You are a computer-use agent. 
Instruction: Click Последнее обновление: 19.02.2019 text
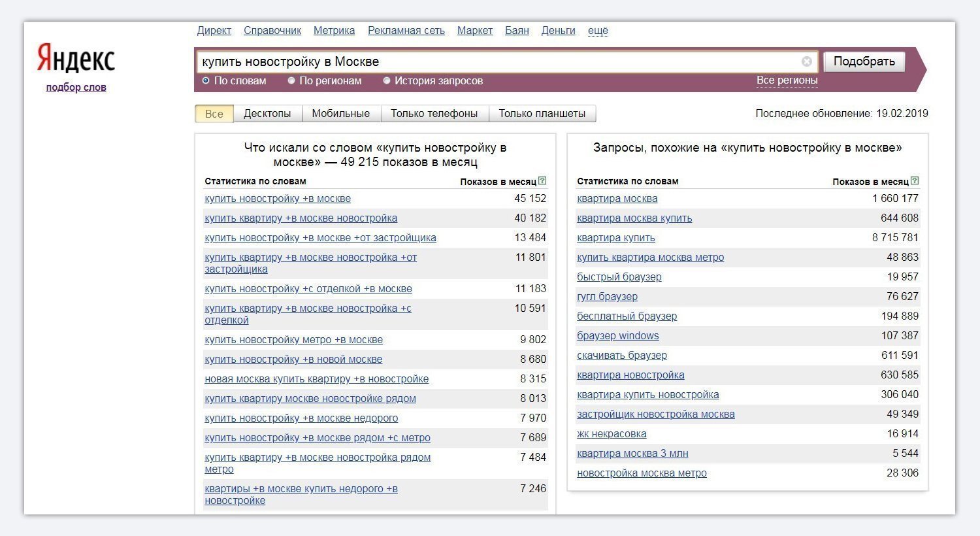[x=842, y=114]
